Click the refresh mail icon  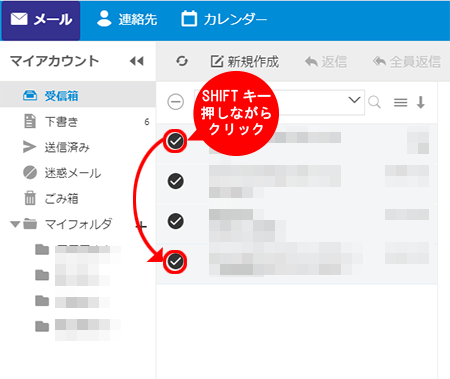click(182, 61)
